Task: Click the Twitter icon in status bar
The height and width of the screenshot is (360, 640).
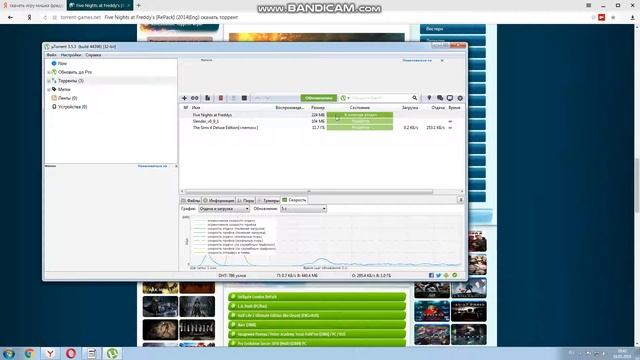Action: click(439, 276)
